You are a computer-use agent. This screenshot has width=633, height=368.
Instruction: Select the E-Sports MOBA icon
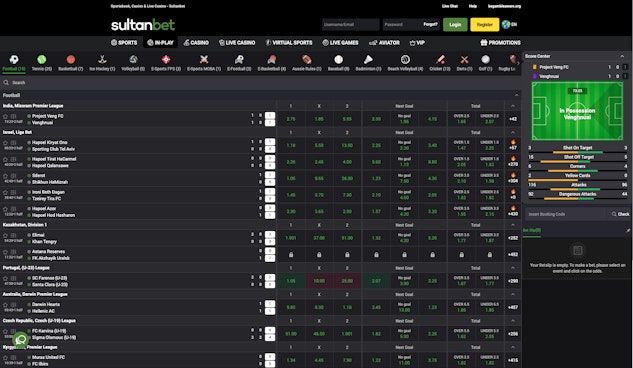point(204,60)
